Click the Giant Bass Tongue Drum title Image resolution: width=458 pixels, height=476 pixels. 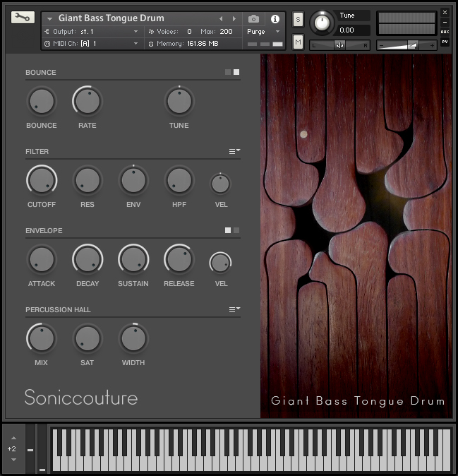pyautogui.click(x=112, y=18)
